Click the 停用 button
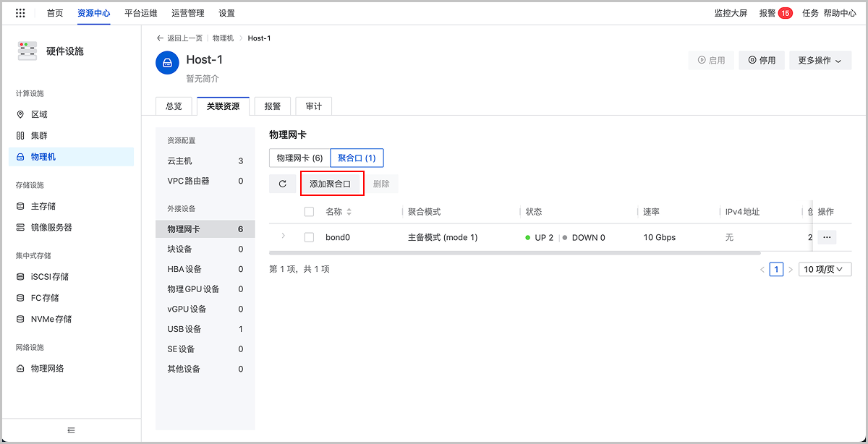The image size is (868, 444). 762,61
